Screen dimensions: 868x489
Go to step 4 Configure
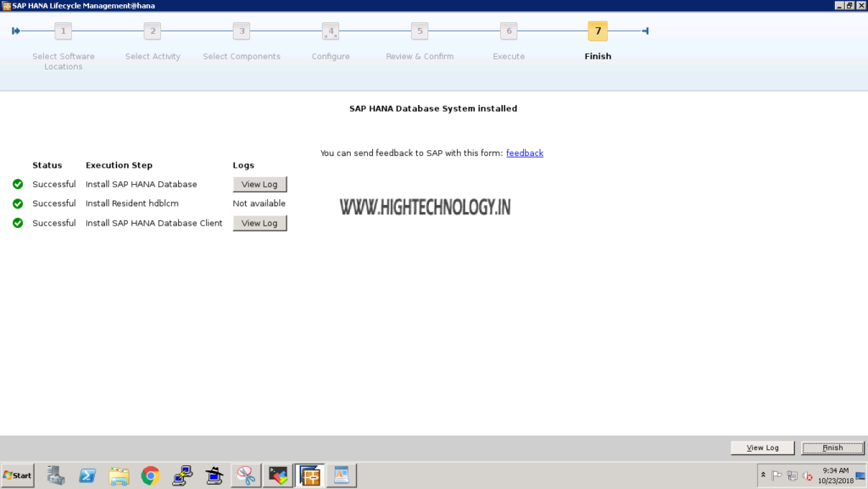coord(331,31)
